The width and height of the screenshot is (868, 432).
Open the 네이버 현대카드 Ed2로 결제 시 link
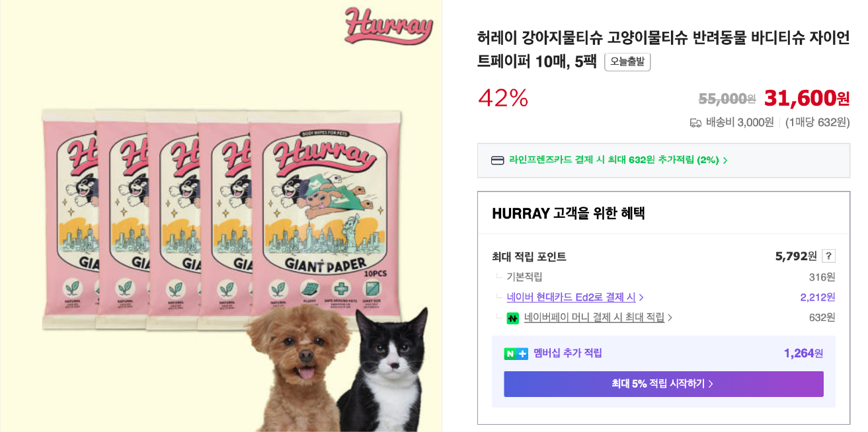[571, 297]
